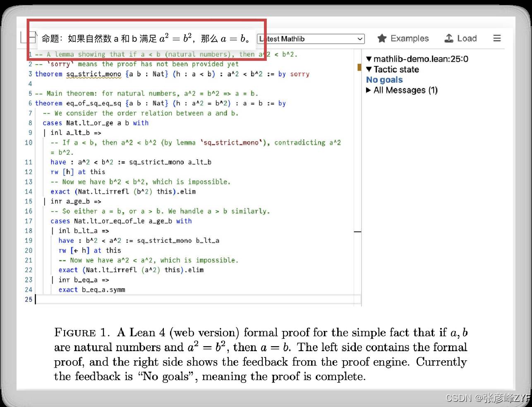This screenshot has height=407, width=532.
Task: Click line number 6 in the gutter
Action: pyautogui.click(x=30, y=103)
